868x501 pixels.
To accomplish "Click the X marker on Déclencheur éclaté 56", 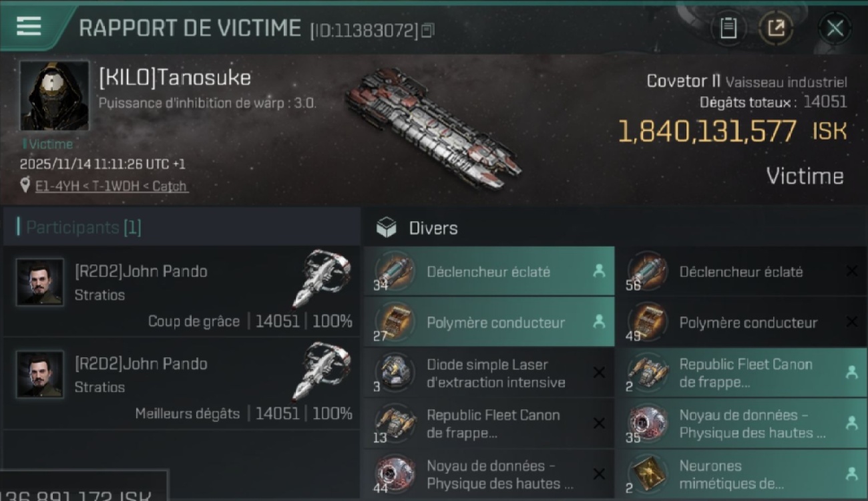I will 851,271.
